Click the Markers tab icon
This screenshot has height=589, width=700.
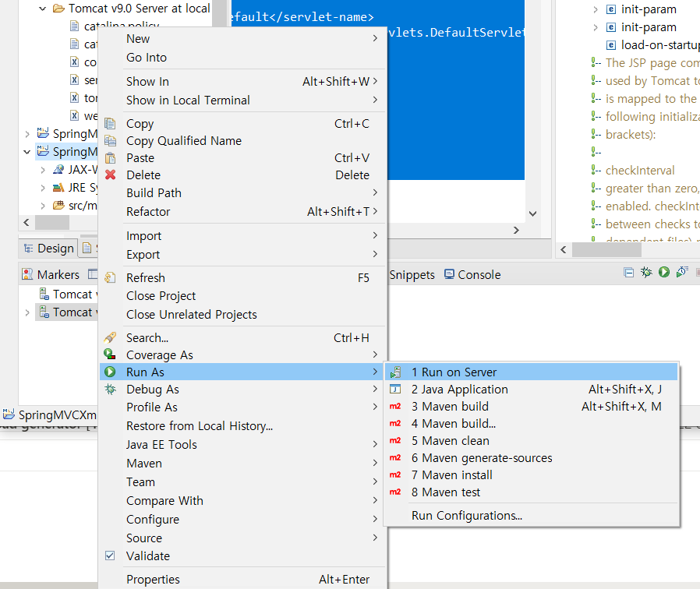(27, 274)
